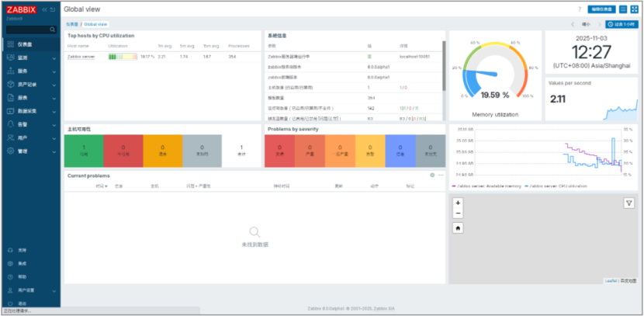Open the geomap severity filter

629,203
